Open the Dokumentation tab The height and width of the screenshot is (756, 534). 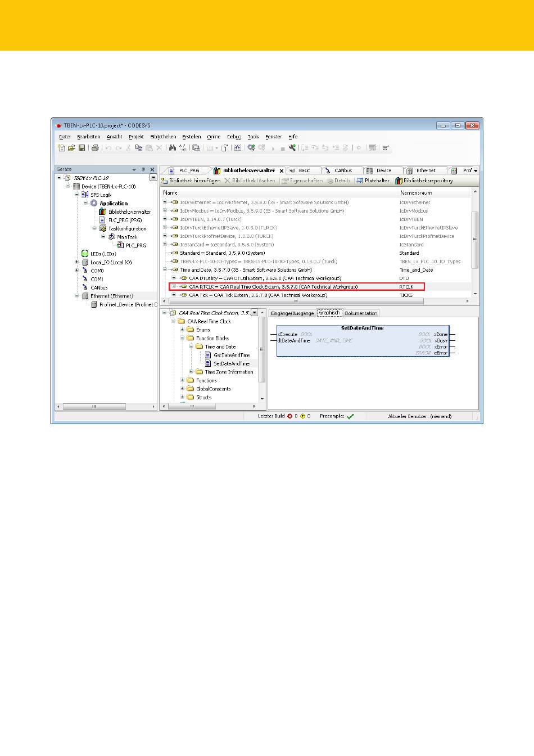[x=361, y=313]
